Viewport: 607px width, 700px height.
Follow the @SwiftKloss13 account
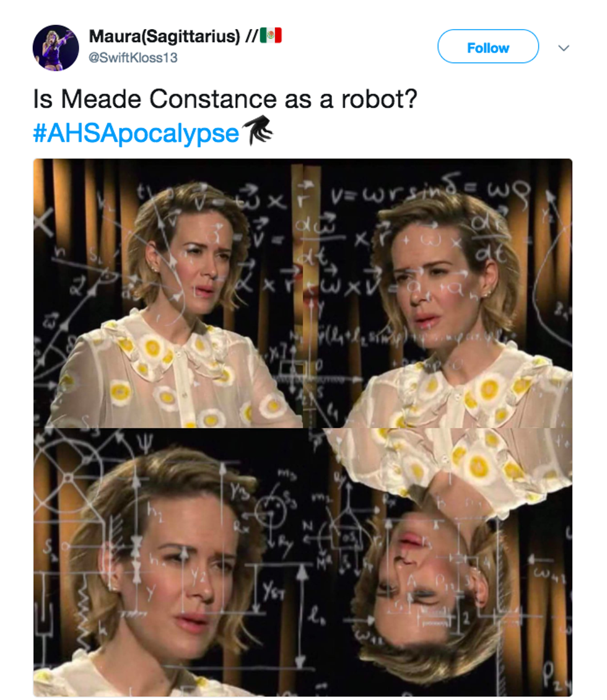tap(488, 46)
